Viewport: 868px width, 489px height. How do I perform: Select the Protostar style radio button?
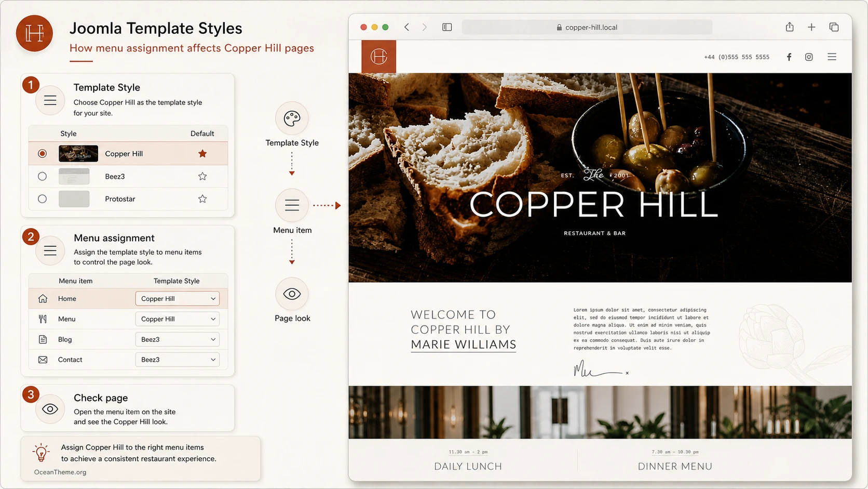coord(43,199)
